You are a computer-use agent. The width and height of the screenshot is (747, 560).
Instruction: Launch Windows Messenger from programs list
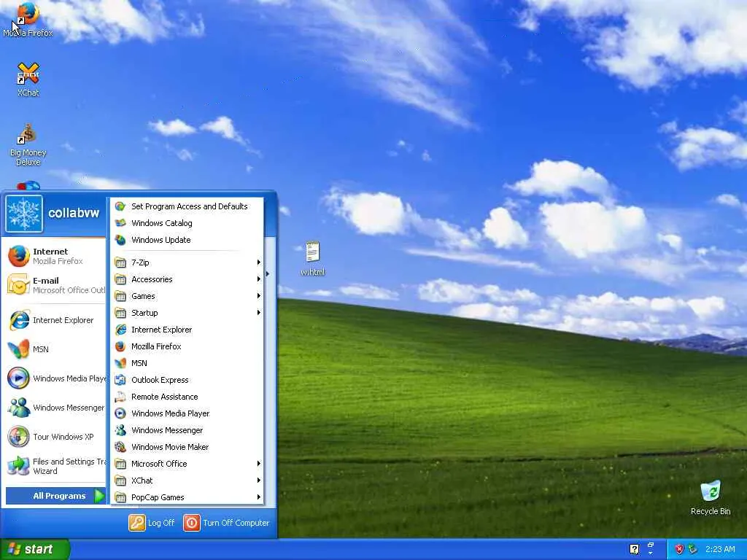[187, 430]
